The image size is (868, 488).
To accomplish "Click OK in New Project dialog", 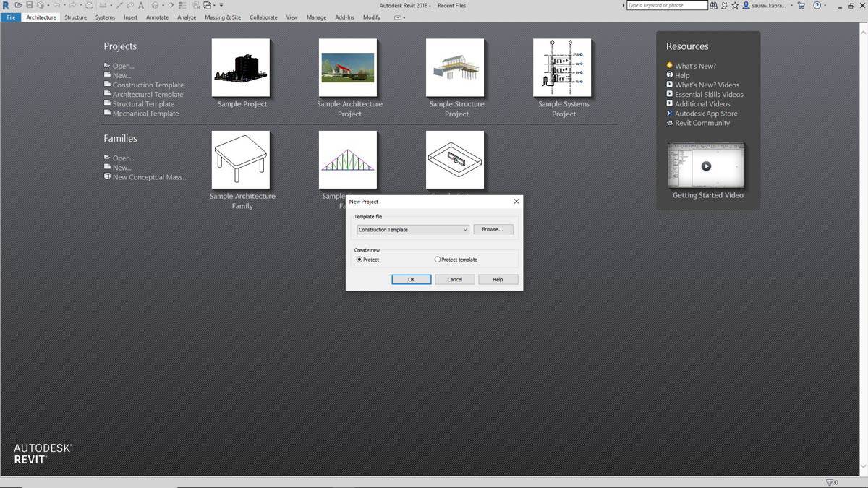I will pyautogui.click(x=412, y=279).
